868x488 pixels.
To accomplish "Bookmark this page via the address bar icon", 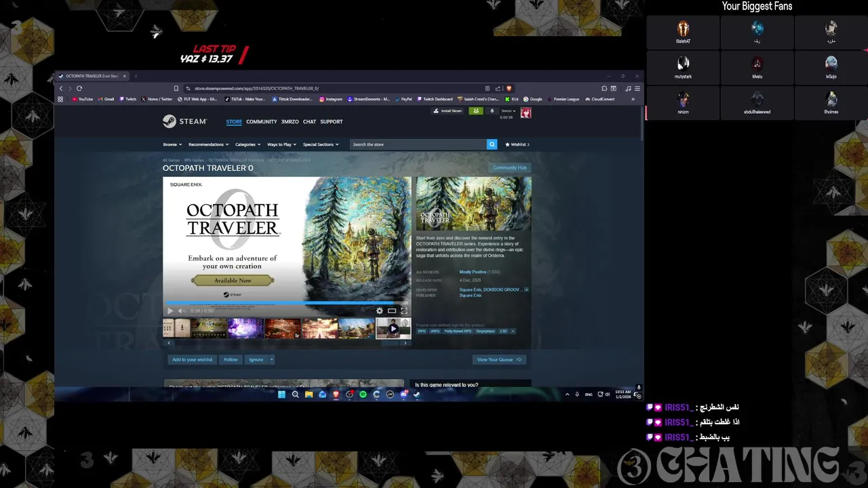I will pos(176,88).
